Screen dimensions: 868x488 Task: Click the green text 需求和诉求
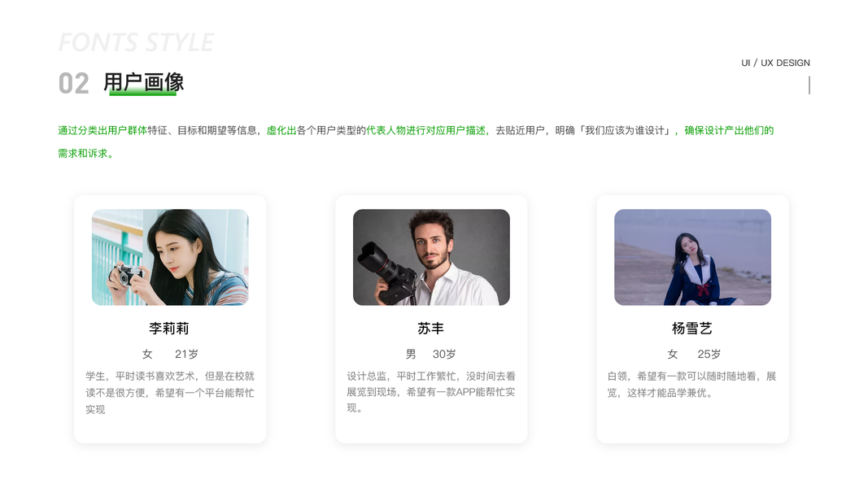point(83,153)
